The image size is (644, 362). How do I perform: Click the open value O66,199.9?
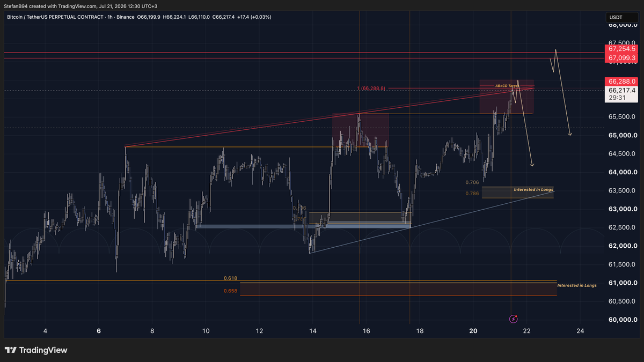pyautogui.click(x=149, y=17)
